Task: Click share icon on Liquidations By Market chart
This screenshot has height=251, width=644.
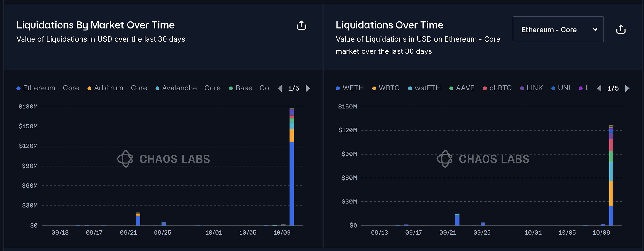Action: click(x=301, y=25)
